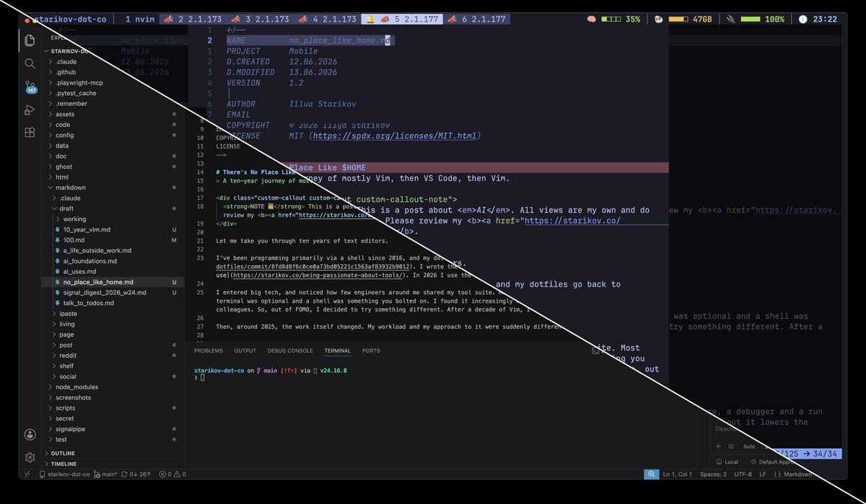
Task: Click the main* branch in the status bar
Action: pyautogui.click(x=105, y=474)
